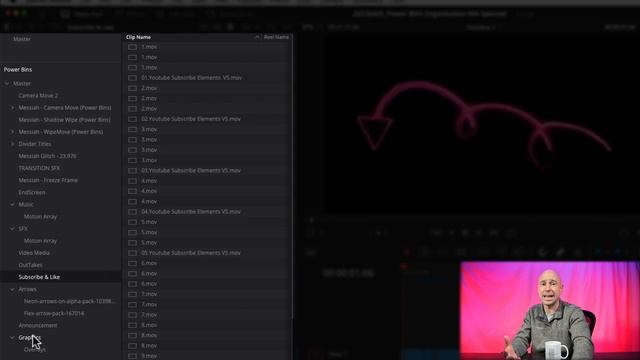Viewport: 640px width, 360px height.
Task: Select clip 05.Youtube Subscribe Elements V5.mov
Action: point(191,253)
